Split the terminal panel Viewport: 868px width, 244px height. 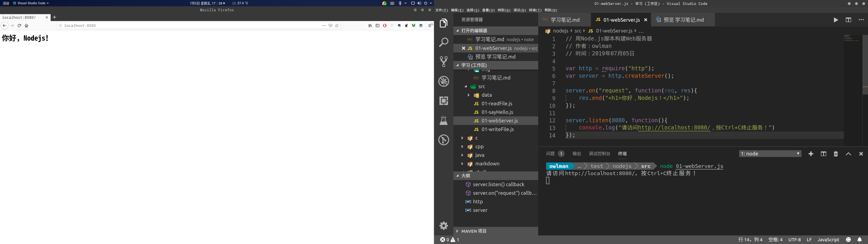tap(823, 154)
